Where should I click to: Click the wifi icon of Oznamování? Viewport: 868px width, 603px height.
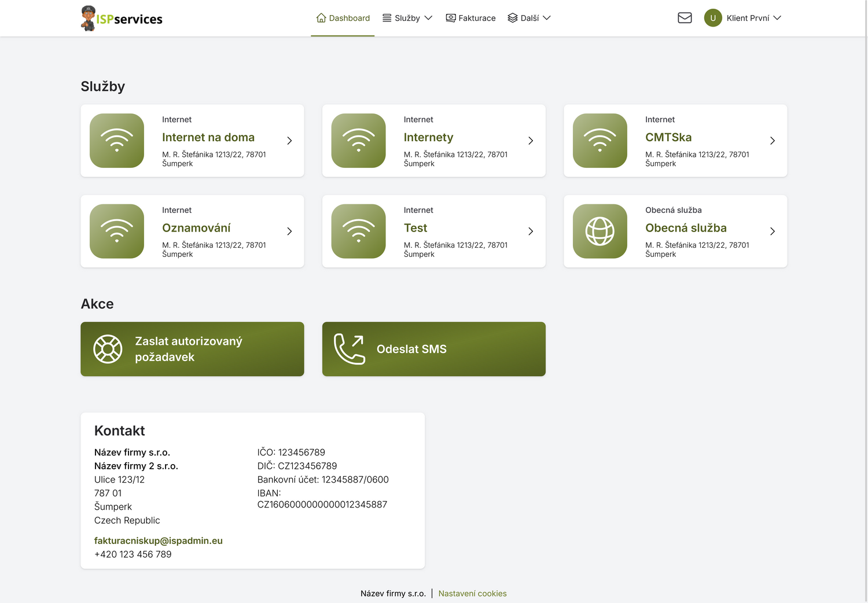click(x=117, y=231)
